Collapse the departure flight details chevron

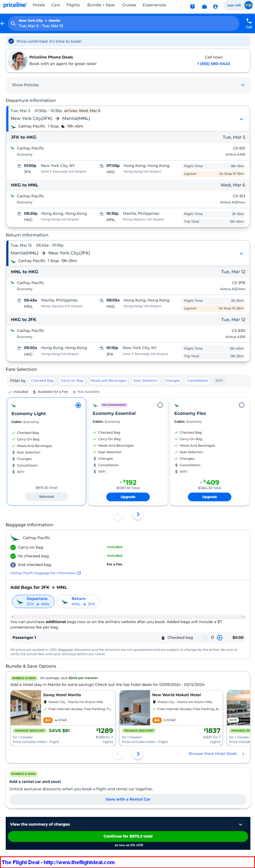pos(241,119)
